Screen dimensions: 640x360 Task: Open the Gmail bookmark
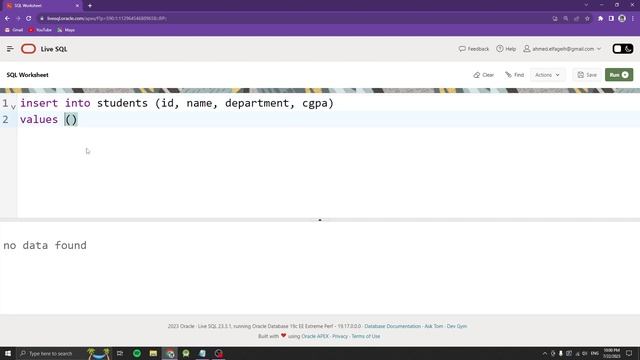[x=14, y=30]
